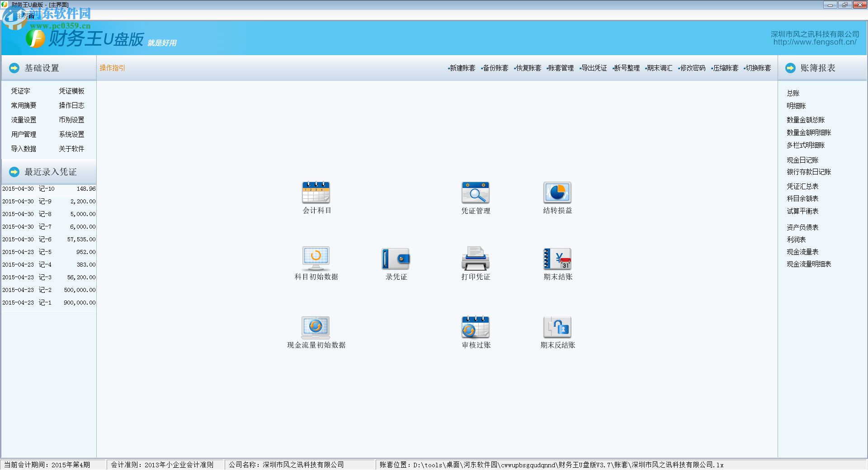
Task: View the 资产负债表 report
Action: pos(802,228)
